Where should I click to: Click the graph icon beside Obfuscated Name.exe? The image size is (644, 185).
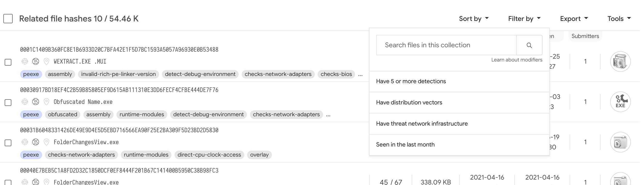36,102
